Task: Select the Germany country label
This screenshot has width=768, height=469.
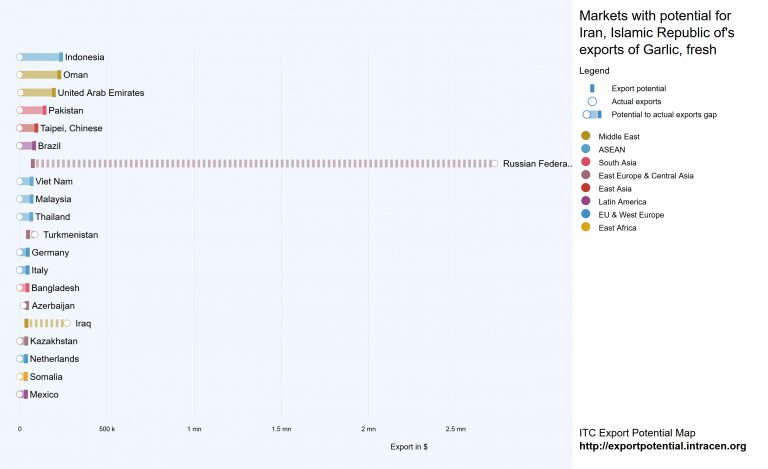Action: tap(50, 253)
